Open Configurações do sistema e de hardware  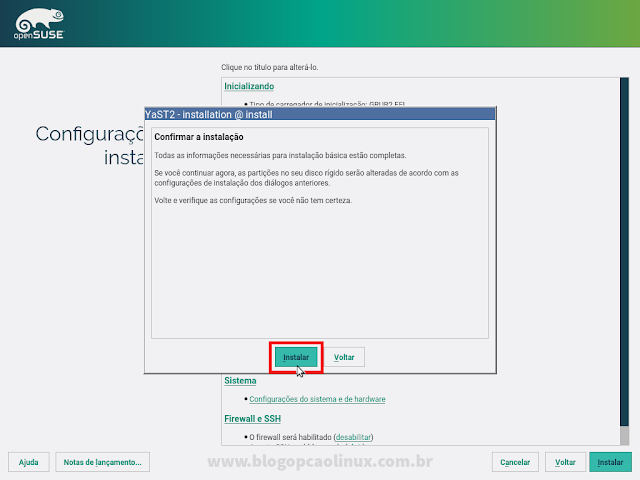coord(317,399)
